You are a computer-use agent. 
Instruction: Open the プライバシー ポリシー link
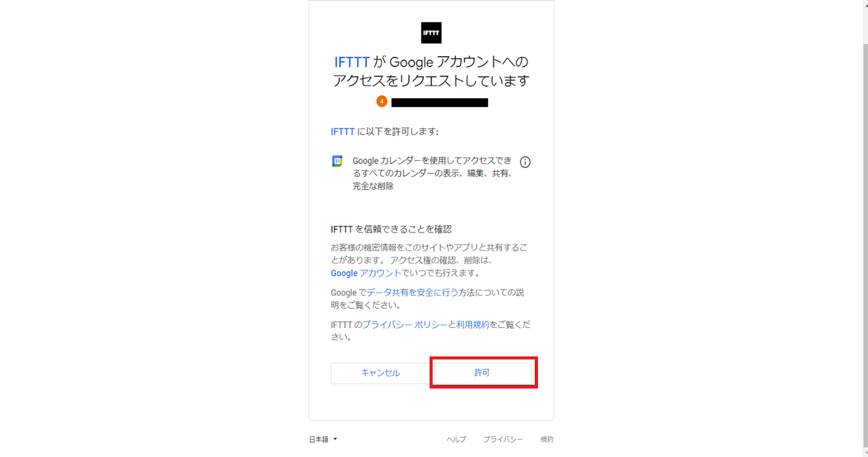click(x=405, y=325)
